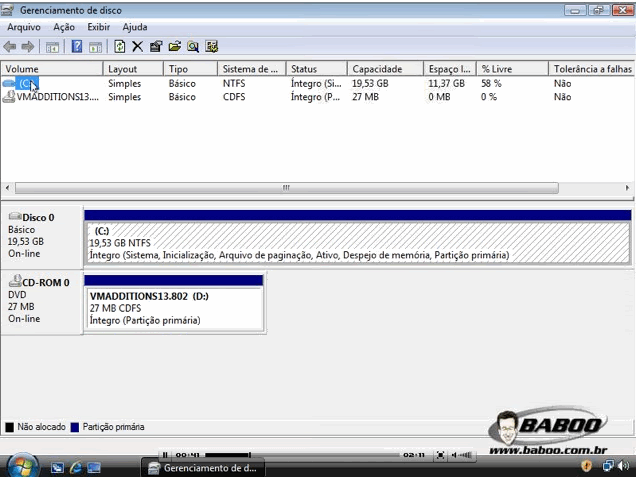Click the video progress bar
636x477 pixels.
[x=302, y=455]
